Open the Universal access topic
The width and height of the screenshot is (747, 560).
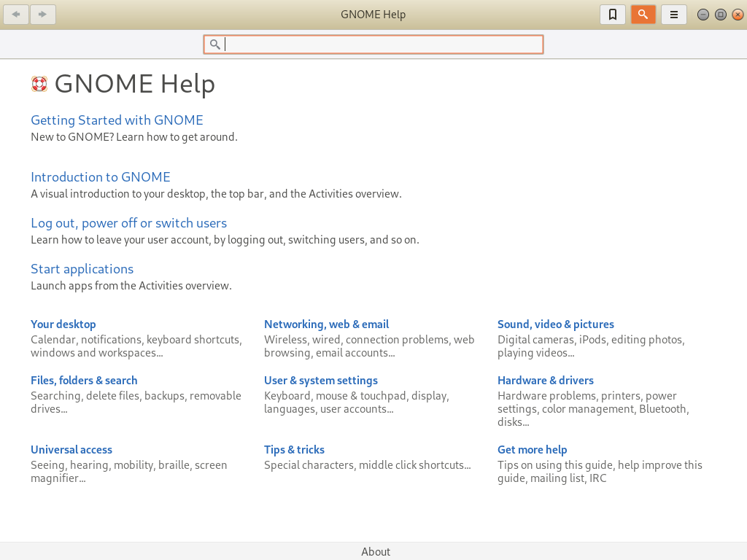pyautogui.click(x=71, y=449)
